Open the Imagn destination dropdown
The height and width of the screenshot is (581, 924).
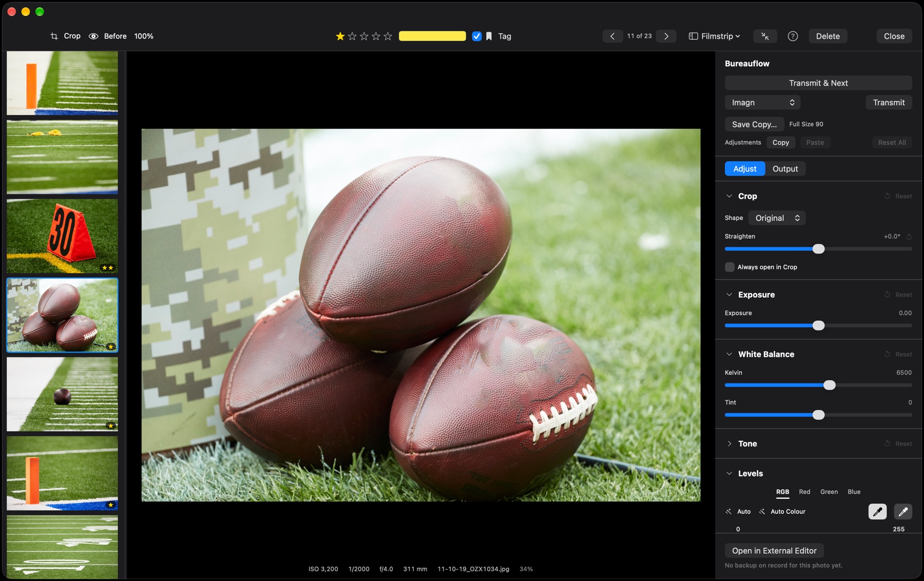point(762,102)
